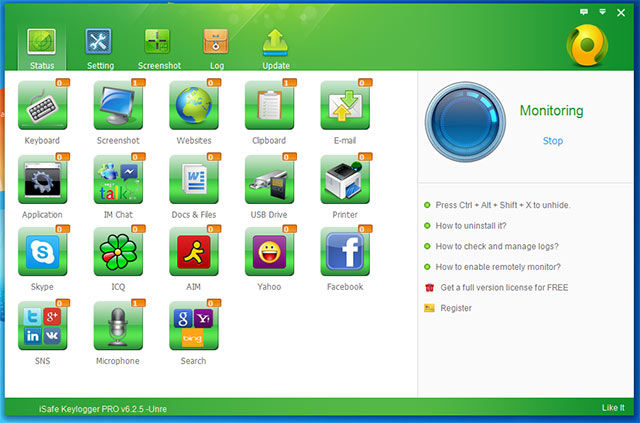
Task: Click 'Get a full version license for FREE'
Action: (504, 287)
